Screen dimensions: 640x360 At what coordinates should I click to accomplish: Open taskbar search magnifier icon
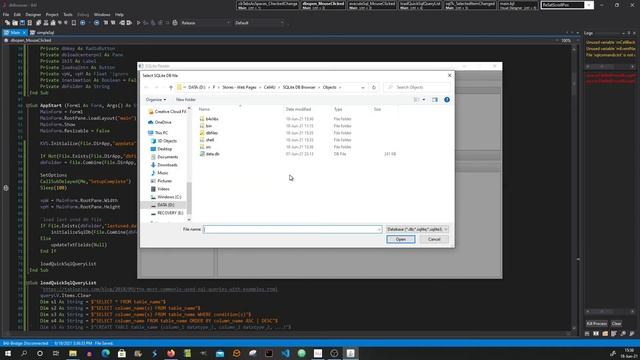pos(24,353)
